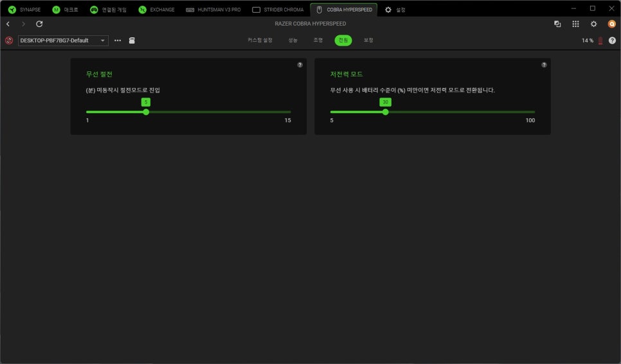The image size is (621, 364).
Task: Click the RAZER COBRA HYPERSPEED title
Action: tap(310, 24)
